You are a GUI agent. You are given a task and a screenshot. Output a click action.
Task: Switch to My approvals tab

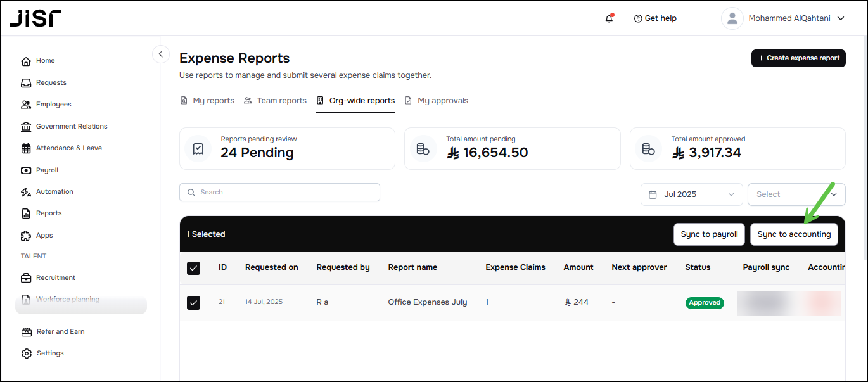[437, 101]
